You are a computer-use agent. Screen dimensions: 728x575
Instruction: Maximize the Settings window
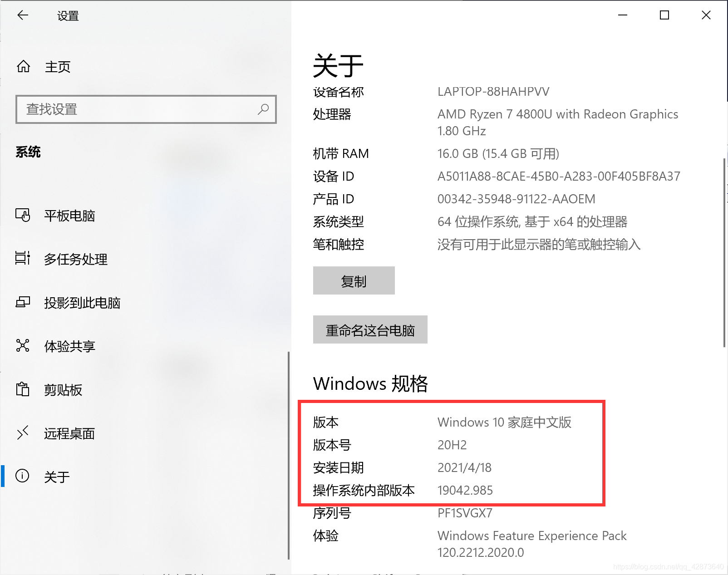click(x=664, y=15)
